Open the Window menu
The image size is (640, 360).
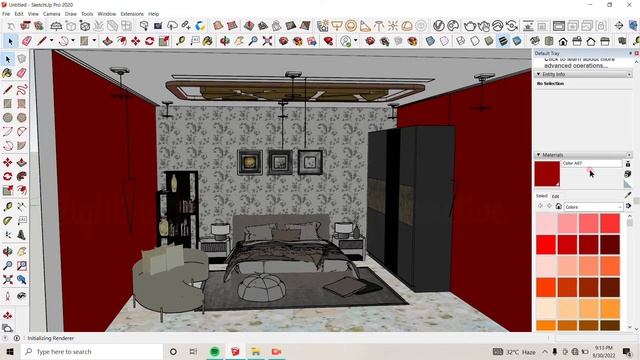(x=107, y=14)
